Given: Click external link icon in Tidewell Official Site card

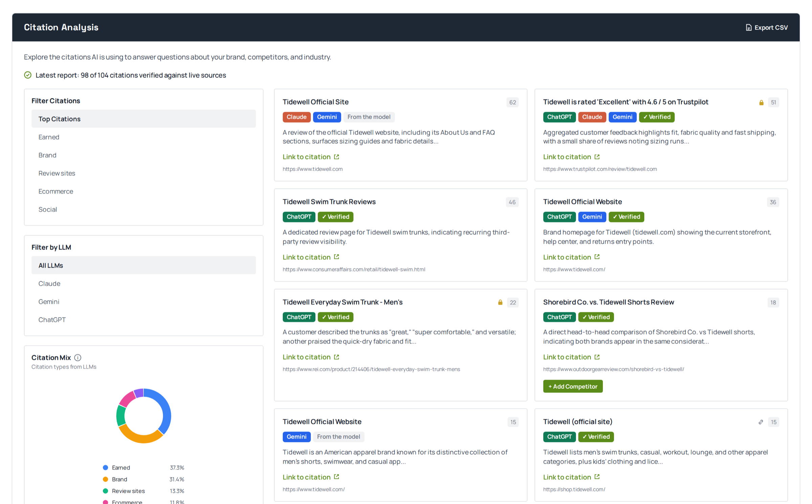Looking at the screenshot, I should click(x=336, y=157).
